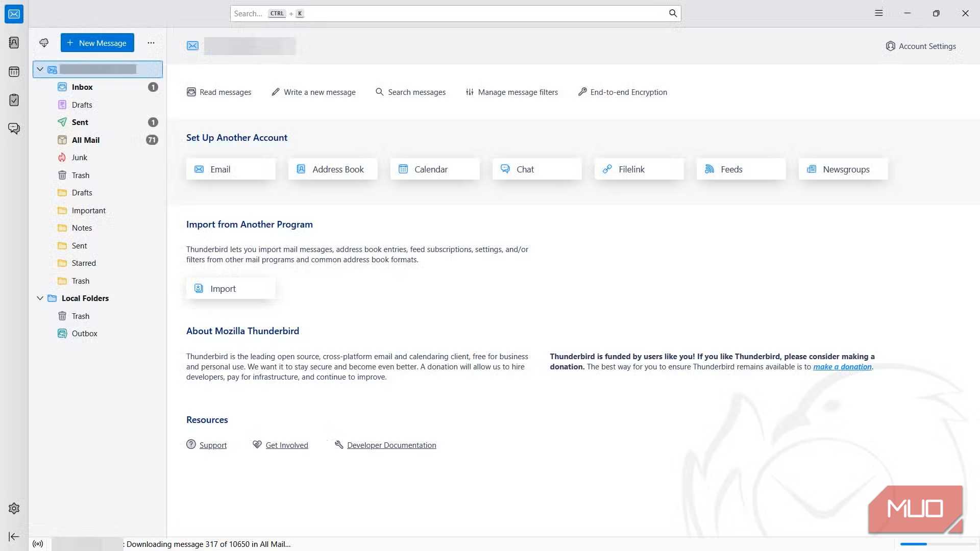Open the Feeds account setup
The height and width of the screenshot is (551, 980).
pos(741,169)
